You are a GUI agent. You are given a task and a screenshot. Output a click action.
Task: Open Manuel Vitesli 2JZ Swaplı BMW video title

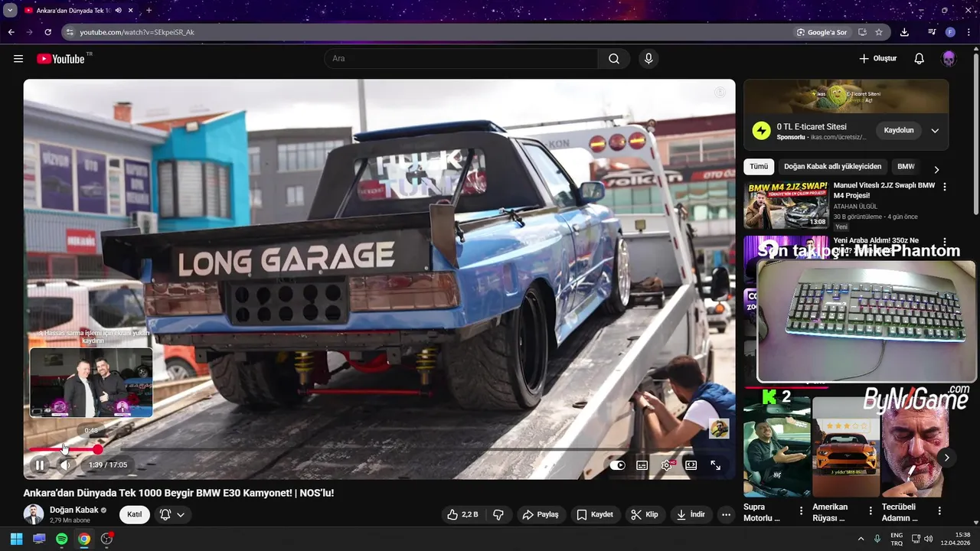pos(884,190)
